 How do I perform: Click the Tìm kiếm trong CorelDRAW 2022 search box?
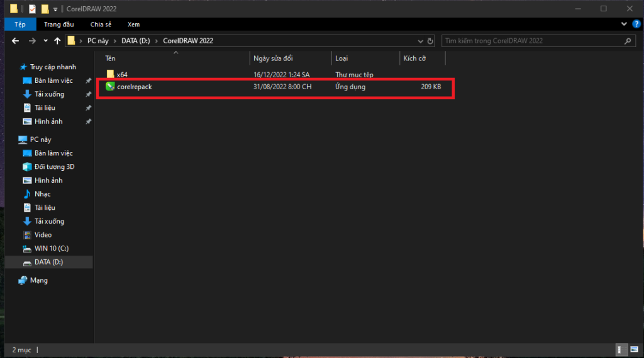pos(531,41)
